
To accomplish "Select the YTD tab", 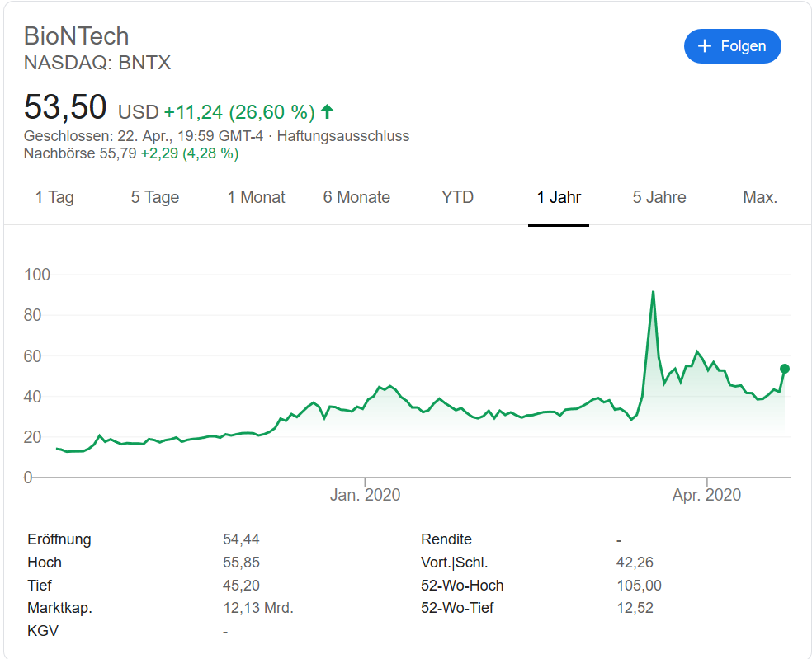I will click(458, 197).
